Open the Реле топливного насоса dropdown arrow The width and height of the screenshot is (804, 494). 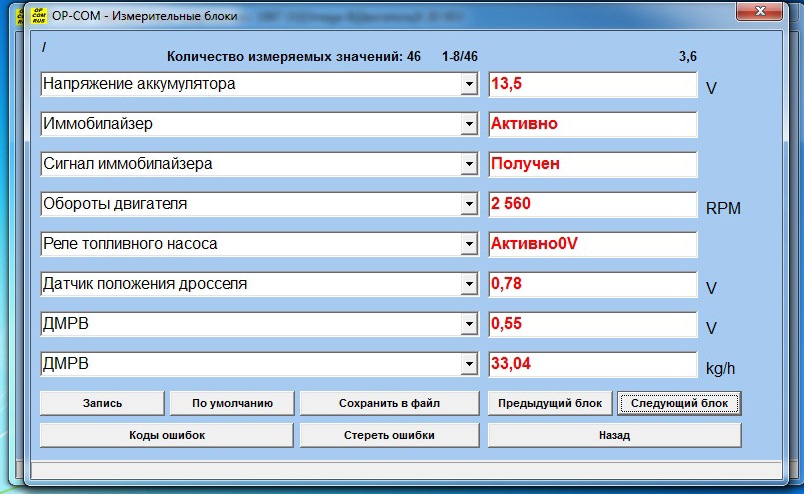pos(469,244)
